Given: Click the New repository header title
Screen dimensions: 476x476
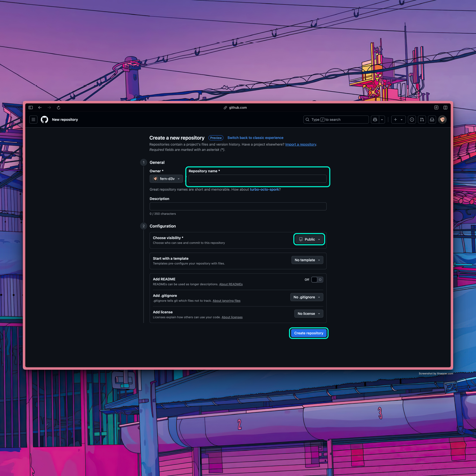Looking at the screenshot, I should 65,120.
